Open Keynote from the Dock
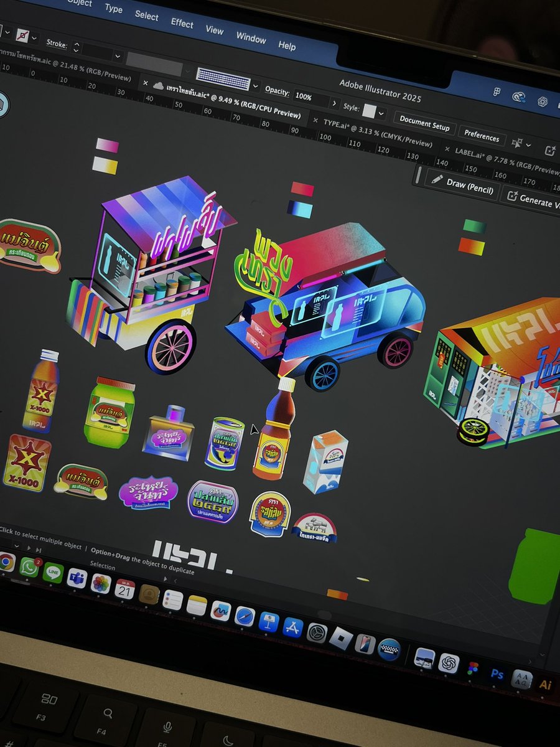 point(268,622)
